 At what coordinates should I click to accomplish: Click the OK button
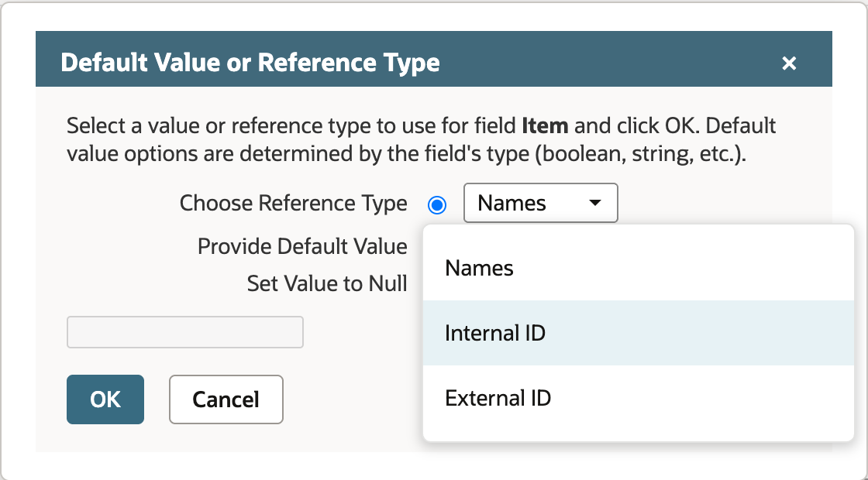click(x=105, y=399)
